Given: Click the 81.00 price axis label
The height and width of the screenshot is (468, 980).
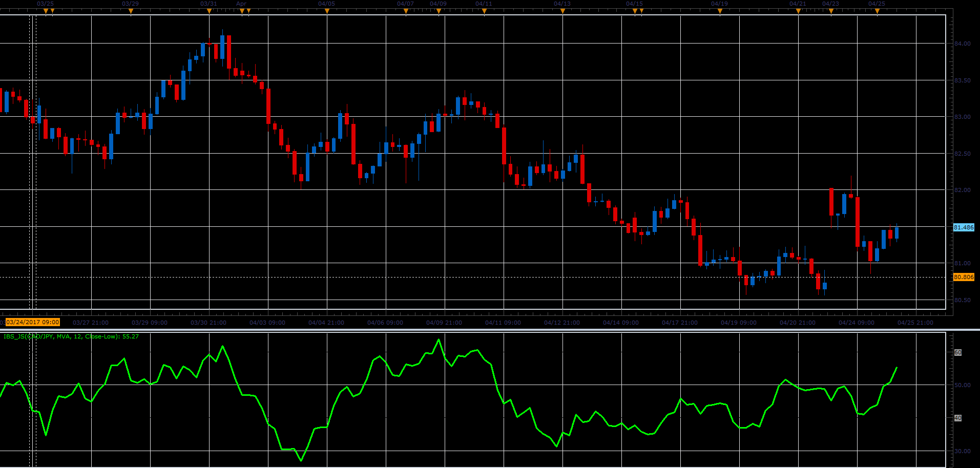Looking at the screenshot, I should pos(963,263).
